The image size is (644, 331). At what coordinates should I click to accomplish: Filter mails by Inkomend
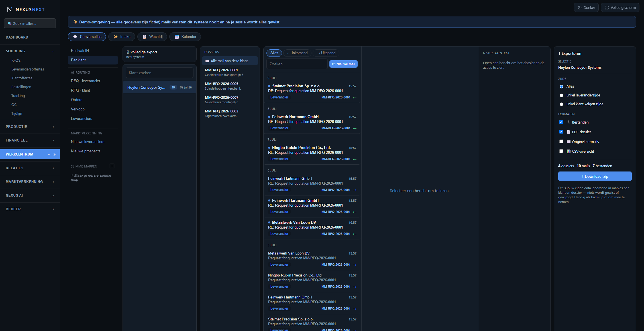[x=297, y=53]
